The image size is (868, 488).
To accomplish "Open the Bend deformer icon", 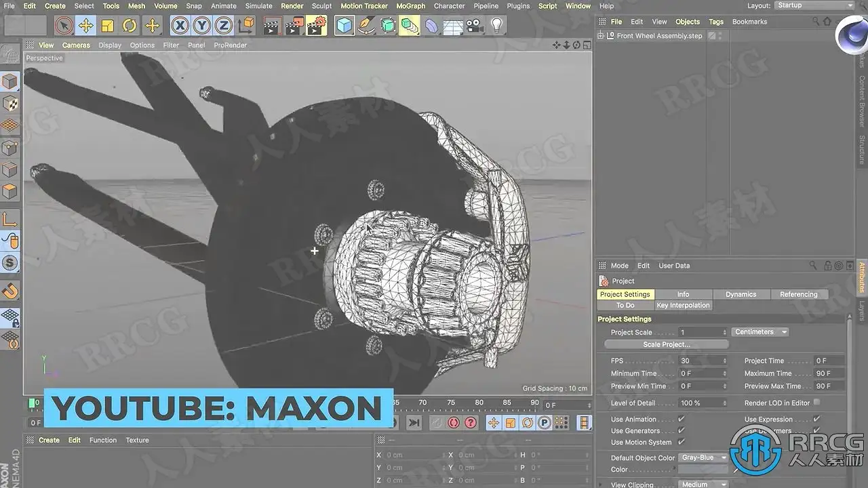I will [432, 26].
